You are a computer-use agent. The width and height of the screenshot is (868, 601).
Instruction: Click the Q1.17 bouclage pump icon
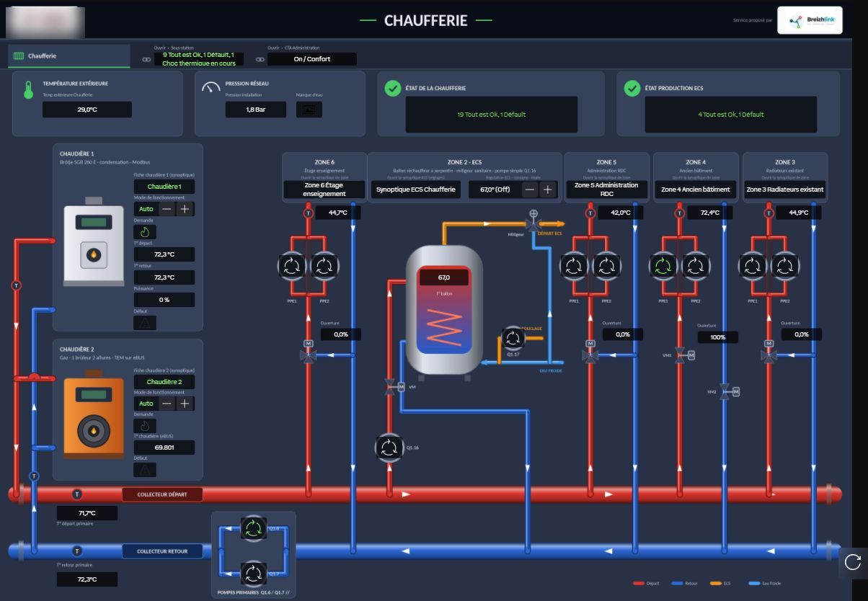pyautogui.click(x=513, y=338)
